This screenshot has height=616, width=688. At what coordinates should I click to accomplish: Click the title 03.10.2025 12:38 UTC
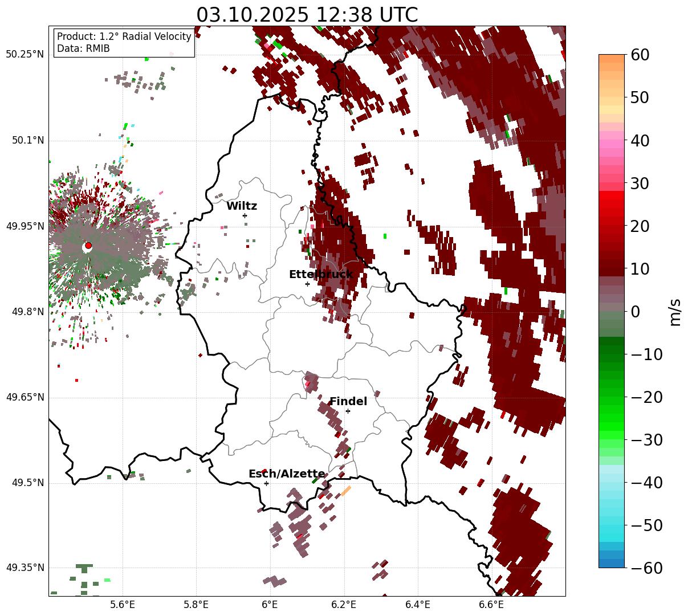[x=307, y=15]
